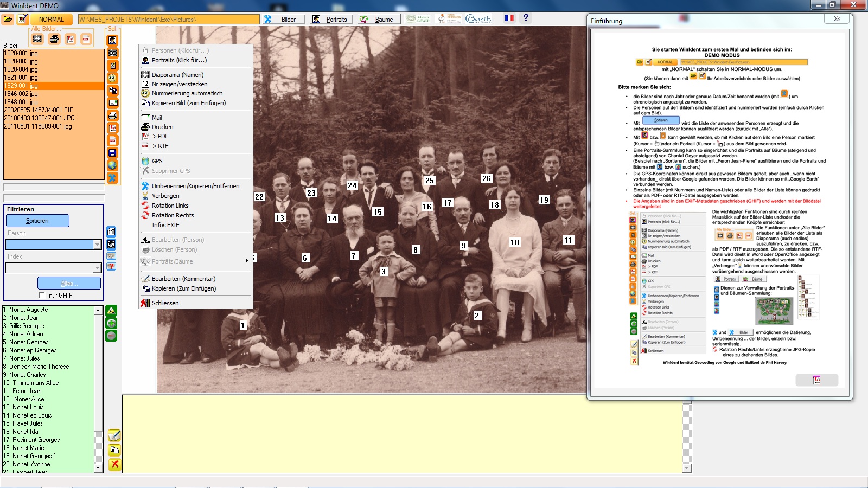Viewport: 868px width, 488px height.
Task: Select 1946-002.jpg in the Bilder list
Action: click(21, 94)
